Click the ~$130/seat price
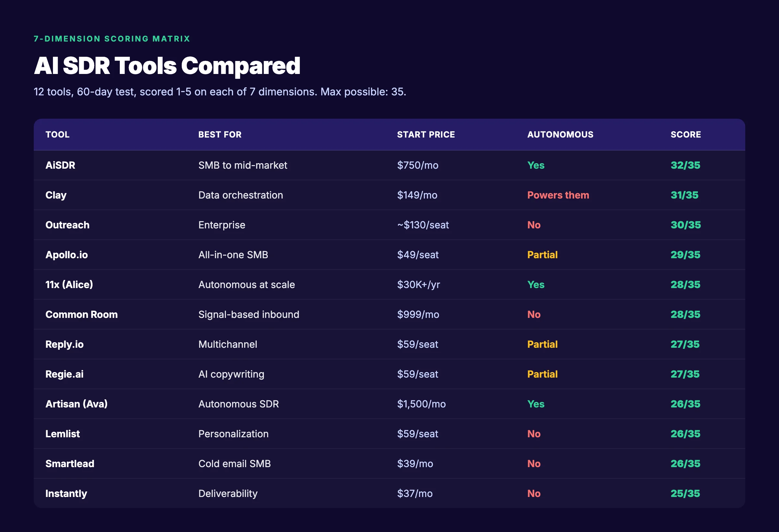The height and width of the screenshot is (532, 779). [x=423, y=225]
